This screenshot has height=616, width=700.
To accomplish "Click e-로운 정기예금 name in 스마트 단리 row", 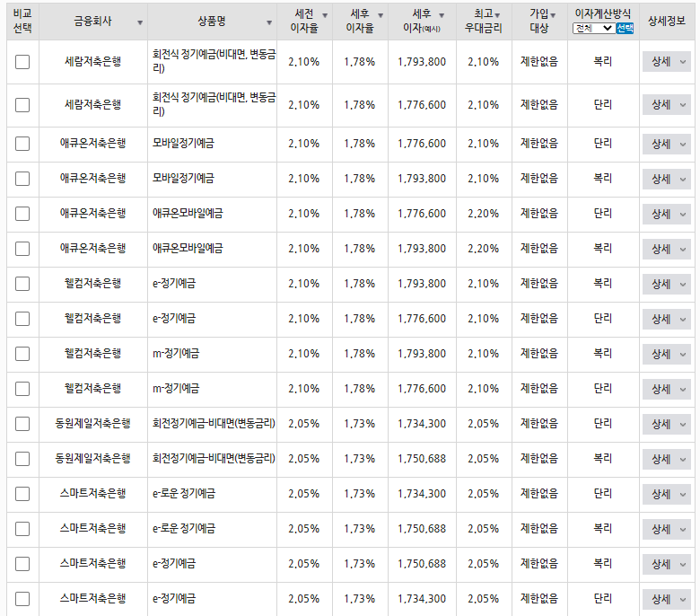I will coord(184,494).
